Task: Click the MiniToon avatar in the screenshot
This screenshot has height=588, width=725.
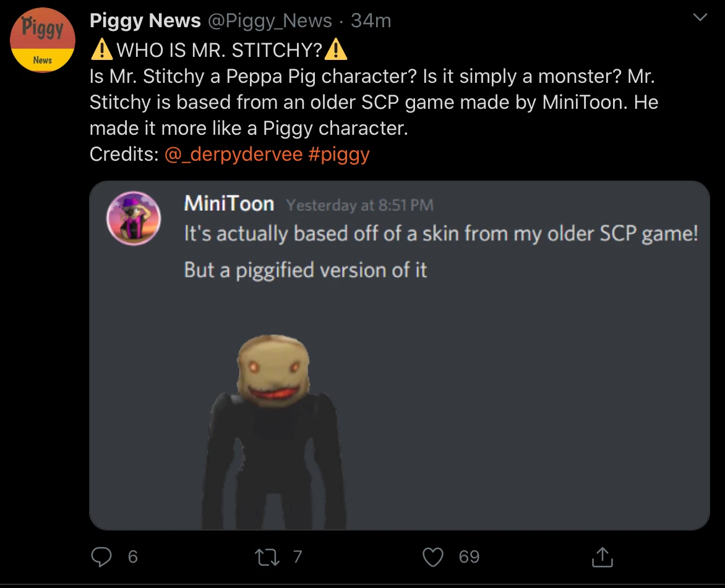Action: pos(134,218)
